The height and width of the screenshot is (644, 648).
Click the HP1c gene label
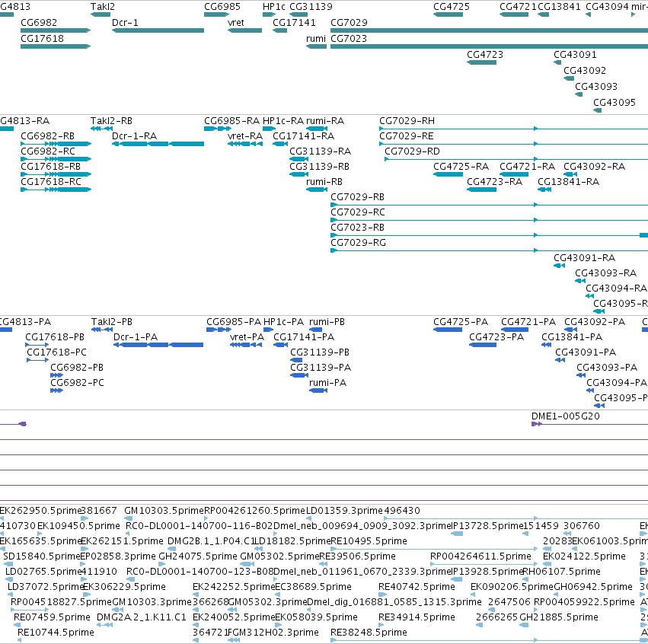point(273,7)
